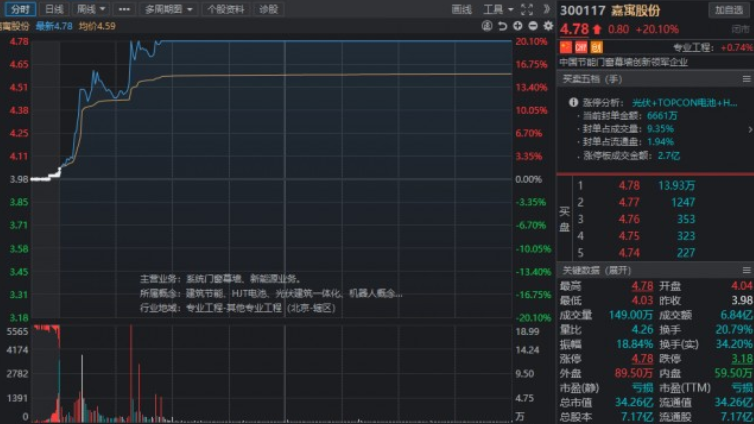The height and width of the screenshot is (424, 754).
Task: Open the 买卖五档 panel menu icon
Action: [745, 79]
